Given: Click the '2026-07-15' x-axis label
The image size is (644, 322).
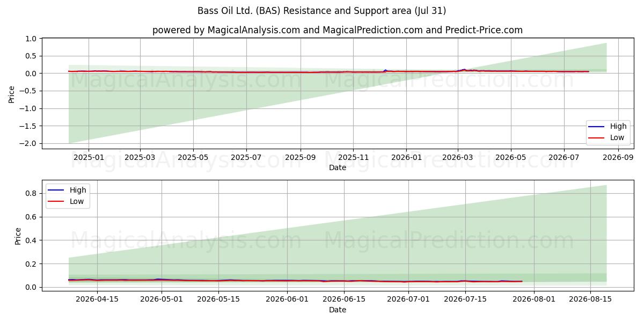Looking at the screenshot, I should tap(465, 299).
